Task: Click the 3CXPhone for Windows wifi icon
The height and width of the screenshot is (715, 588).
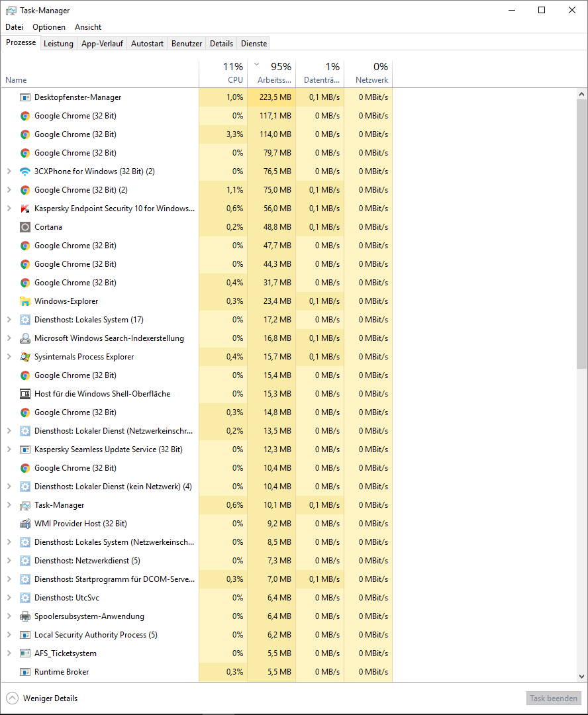Action: [25, 171]
